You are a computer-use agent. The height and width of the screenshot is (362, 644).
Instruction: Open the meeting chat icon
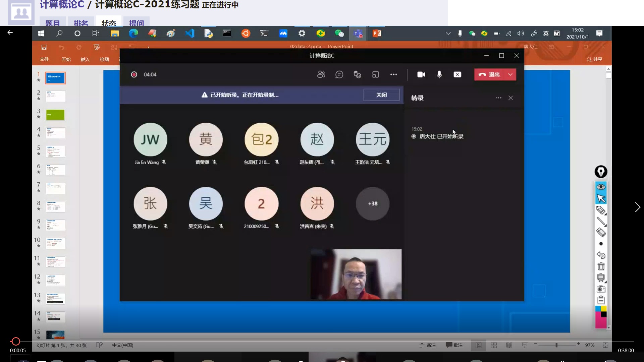tap(339, 74)
